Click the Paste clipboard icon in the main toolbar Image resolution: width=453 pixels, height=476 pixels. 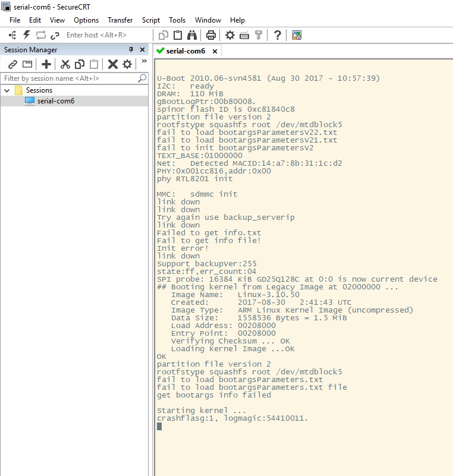point(177,35)
